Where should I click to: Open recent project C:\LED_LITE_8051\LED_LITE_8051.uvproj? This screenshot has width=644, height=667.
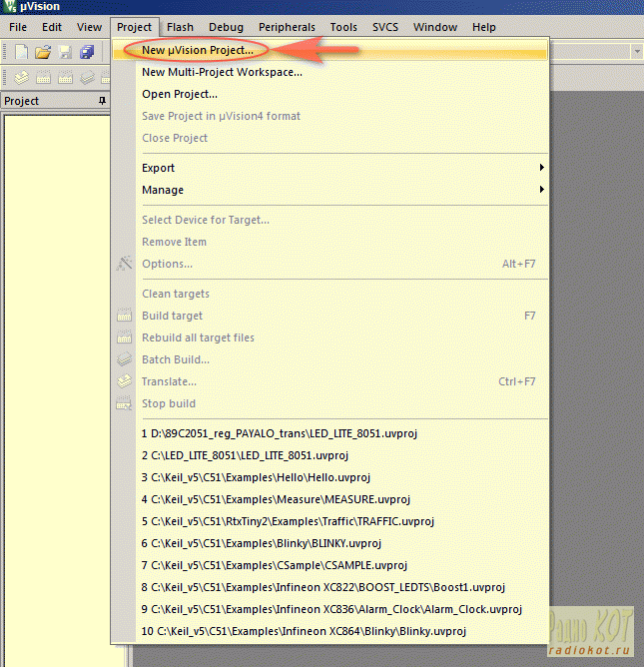[329, 455]
